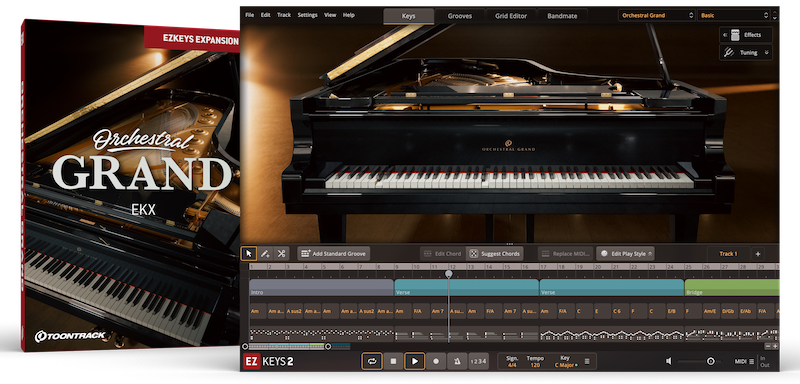The width and height of the screenshot is (800, 384).
Task: Select the pencil draw tool
Action: pyautogui.click(x=265, y=253)
